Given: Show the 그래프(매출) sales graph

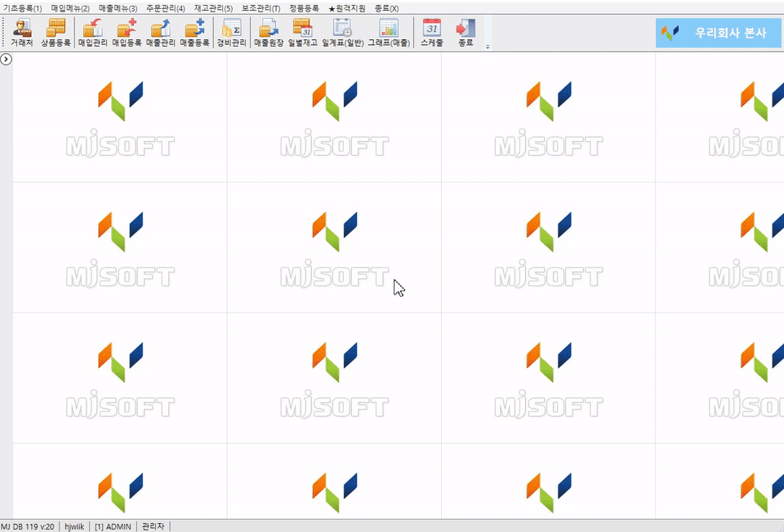Looking at the screenshot, I should pyautogui.click(x=389, y=33).
